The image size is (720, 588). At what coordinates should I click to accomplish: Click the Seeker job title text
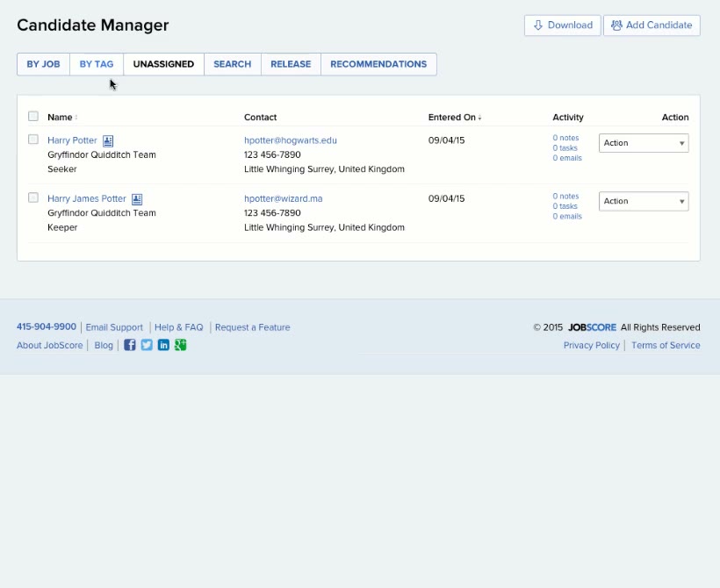(x=62, y=169)
